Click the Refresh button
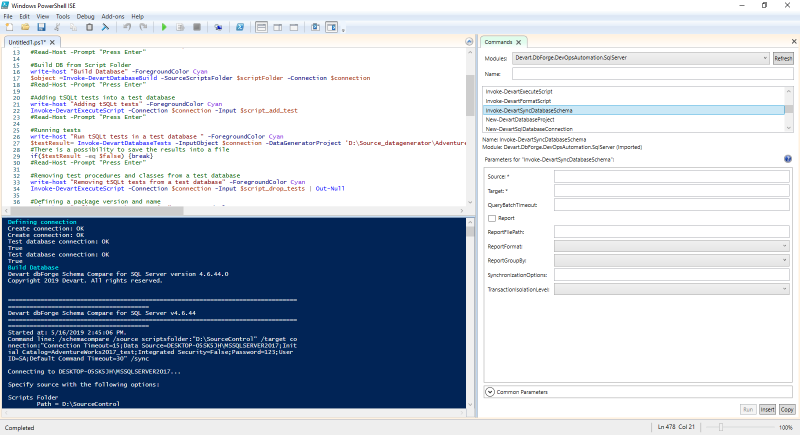 coord(784,59)
